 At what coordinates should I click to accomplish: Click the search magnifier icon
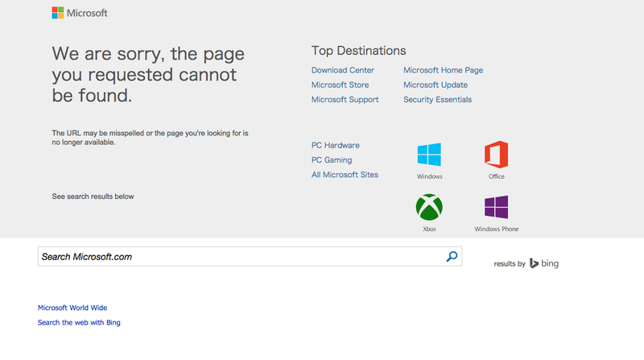pos(452,256)
